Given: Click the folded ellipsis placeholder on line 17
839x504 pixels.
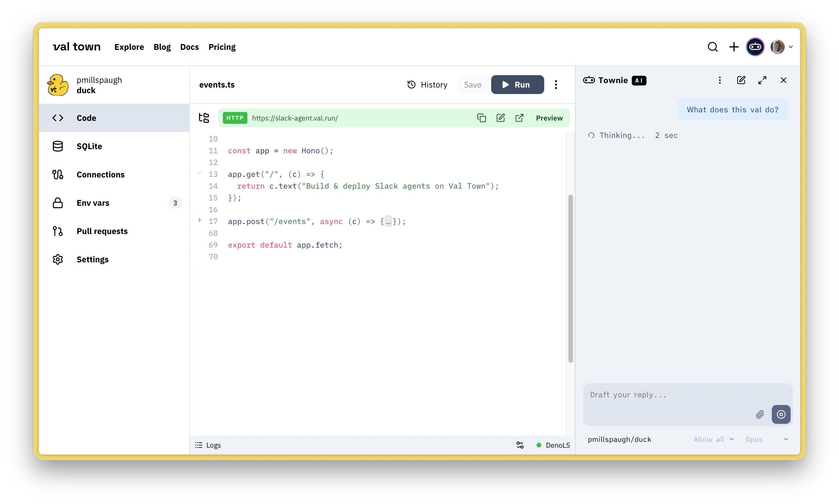Looking at the screenshot, I should pos(388,221).
